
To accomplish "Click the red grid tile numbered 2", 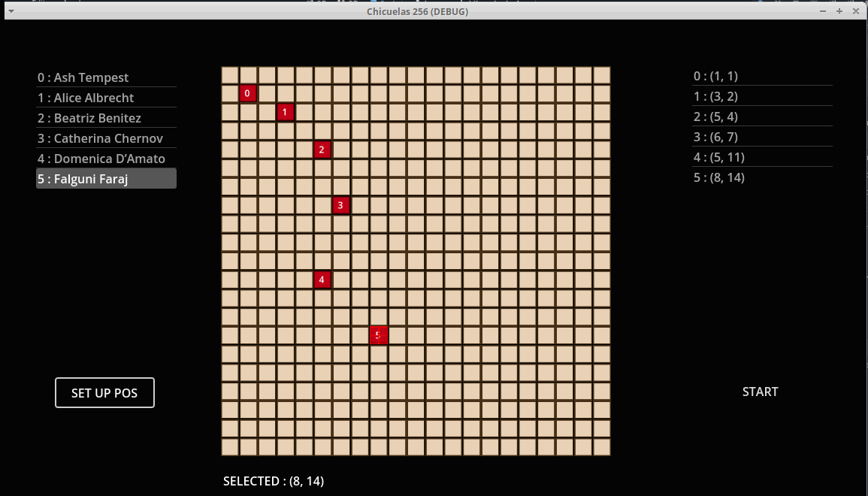I will [x=322, y=150].
